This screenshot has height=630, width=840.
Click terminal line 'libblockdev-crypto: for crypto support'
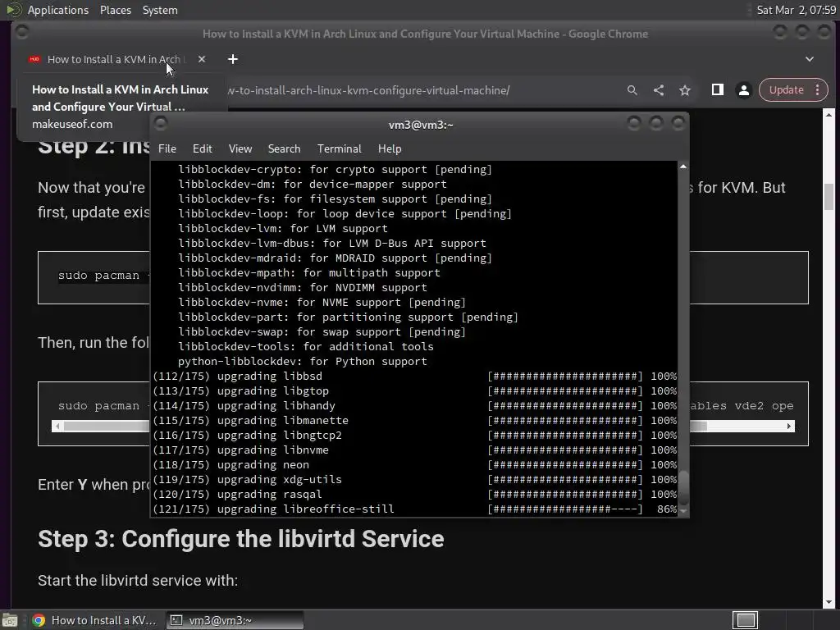point(303,169)
